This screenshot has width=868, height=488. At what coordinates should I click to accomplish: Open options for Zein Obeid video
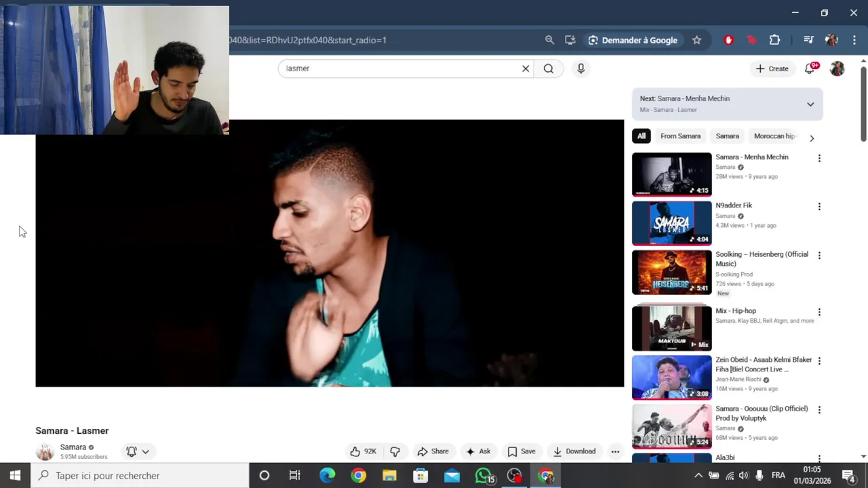pos(819,361)
